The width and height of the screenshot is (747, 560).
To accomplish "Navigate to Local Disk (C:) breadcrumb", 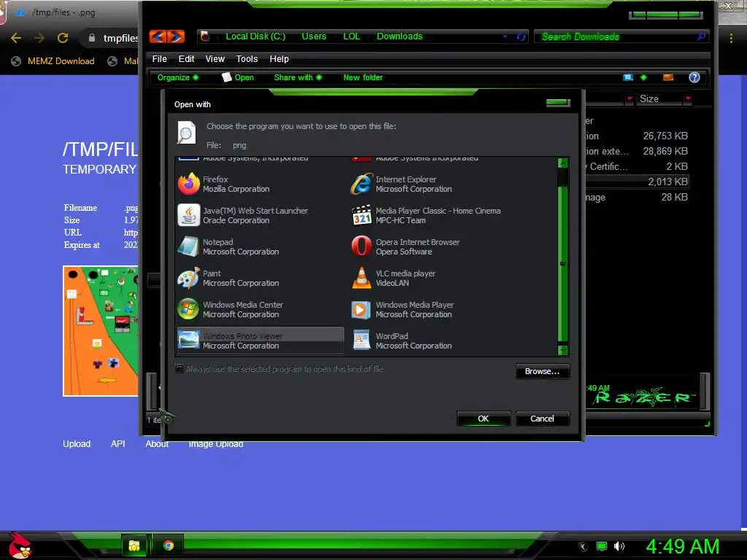I will tap(255, 36).
